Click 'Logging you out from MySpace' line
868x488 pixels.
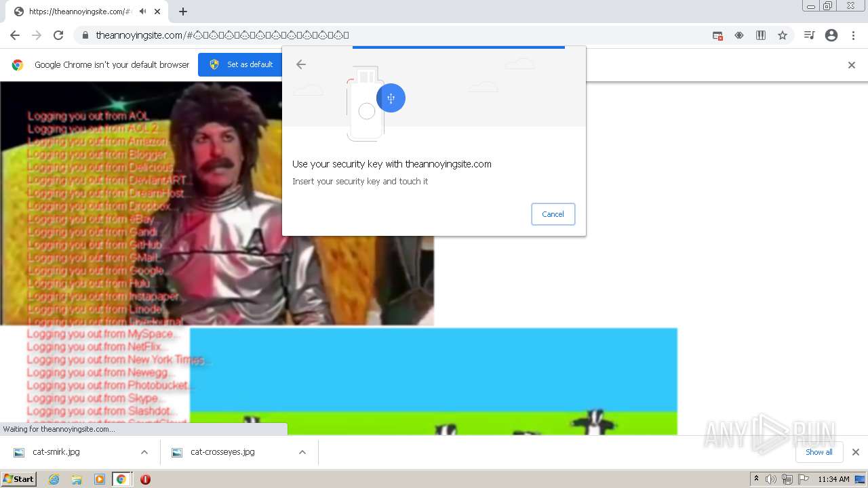pyautogui.click(x=102, y=334)
